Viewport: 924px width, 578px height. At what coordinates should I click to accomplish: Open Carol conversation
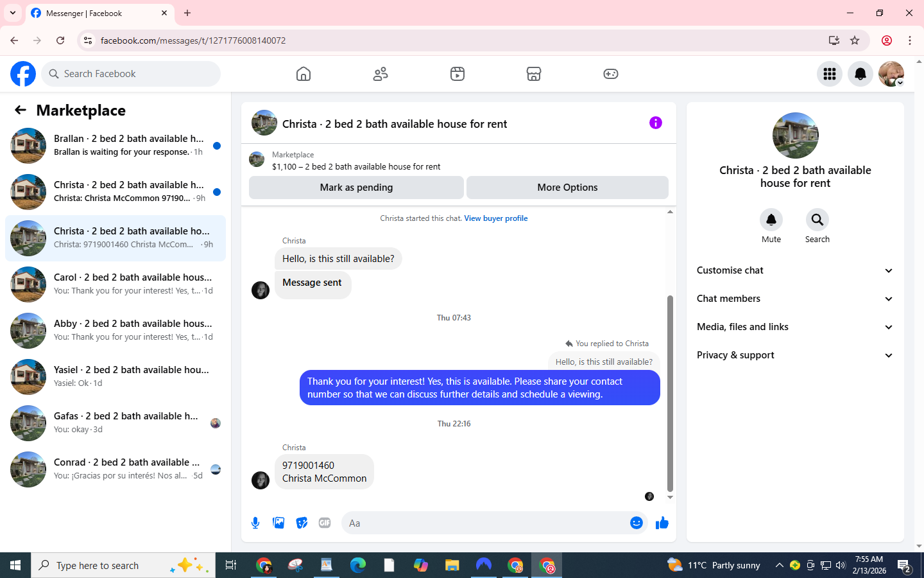(116, 285)
